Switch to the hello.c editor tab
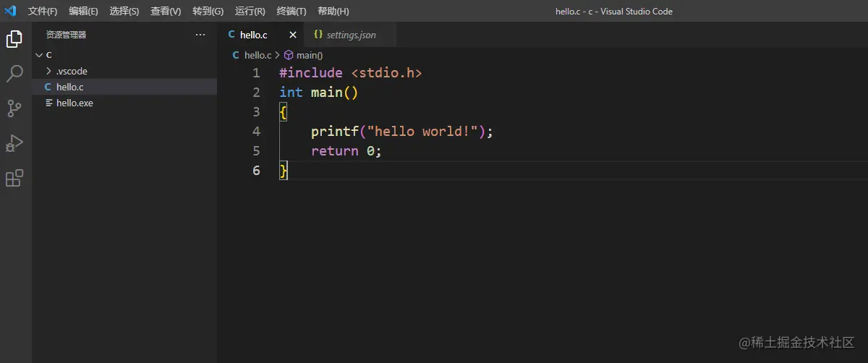 tap(261, 35)
